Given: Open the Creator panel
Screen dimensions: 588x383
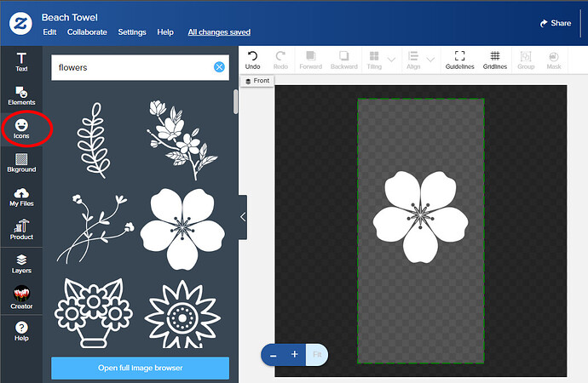Looking at the screenshot, I should point(21,298).
